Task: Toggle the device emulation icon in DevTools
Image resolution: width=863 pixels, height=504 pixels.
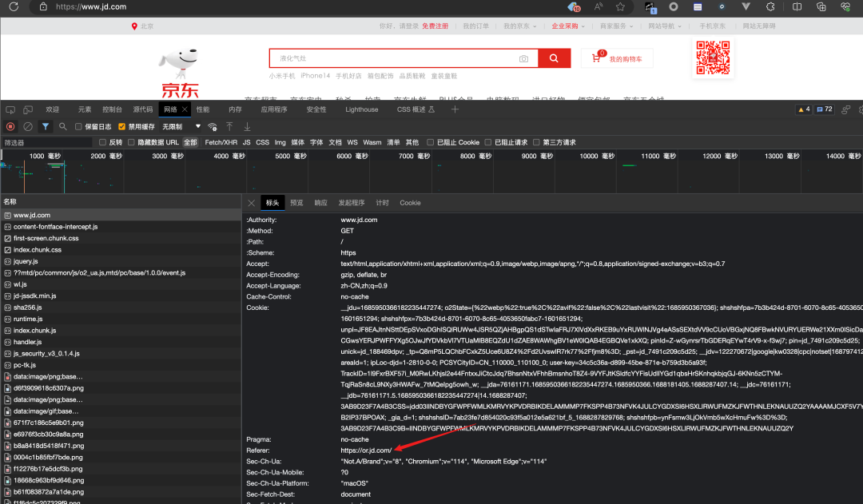Action: click(x=28, y=109)
